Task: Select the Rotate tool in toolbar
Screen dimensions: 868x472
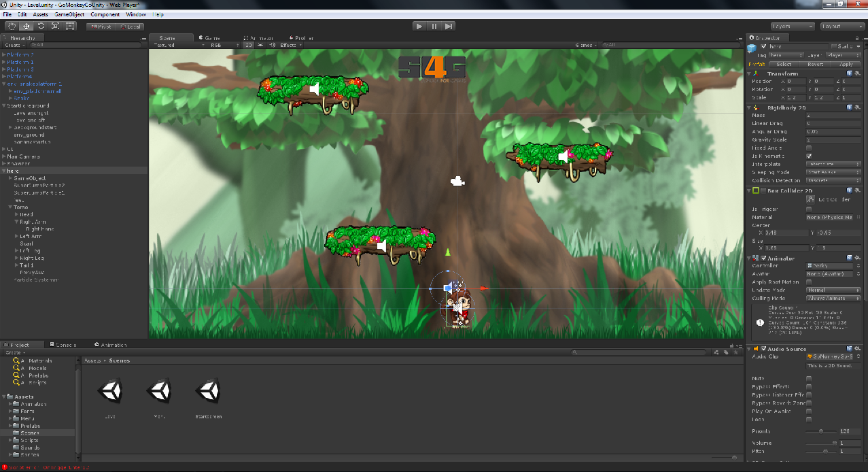Action: (x=41, y=26)
